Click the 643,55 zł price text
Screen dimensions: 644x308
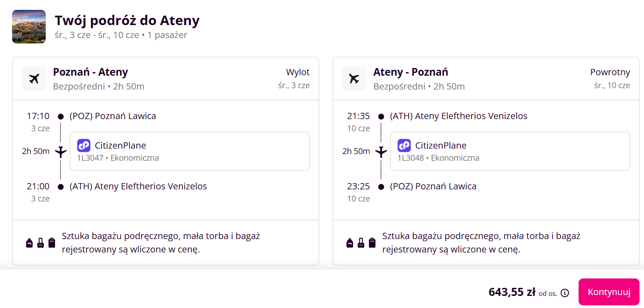click(x=512, y=292)
